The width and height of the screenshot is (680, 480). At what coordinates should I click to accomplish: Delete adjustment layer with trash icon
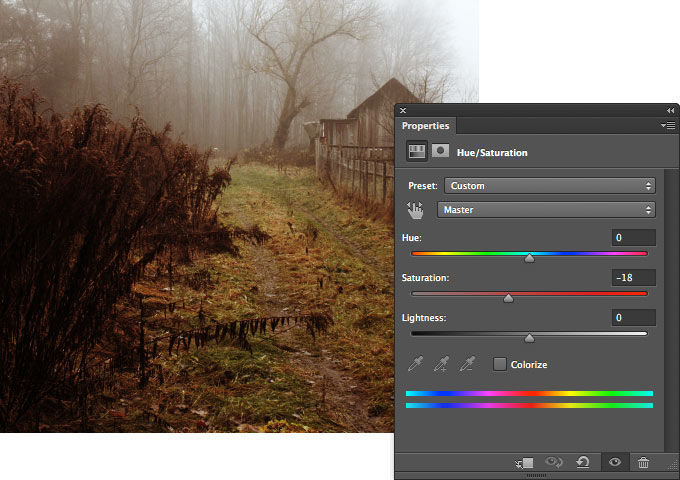(x=643, y=462)
